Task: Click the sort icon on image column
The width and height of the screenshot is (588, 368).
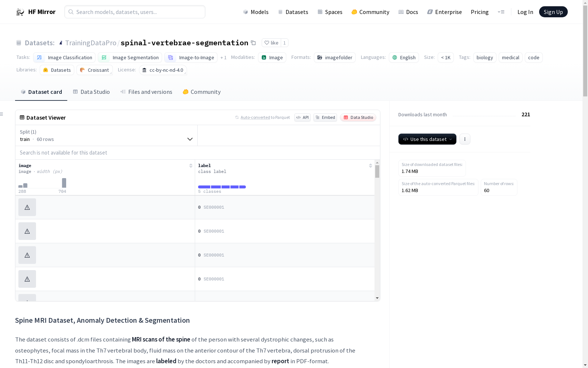Action: [x=191, y=166]
